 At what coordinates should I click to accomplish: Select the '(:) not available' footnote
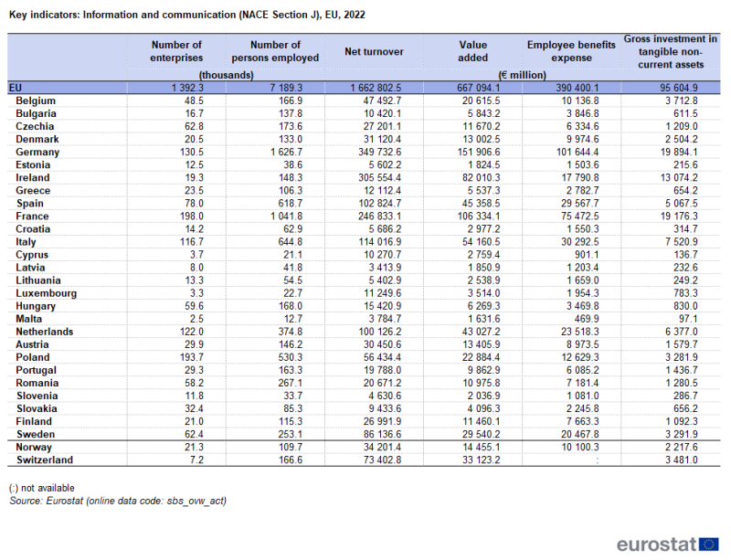tap(42, 488)
